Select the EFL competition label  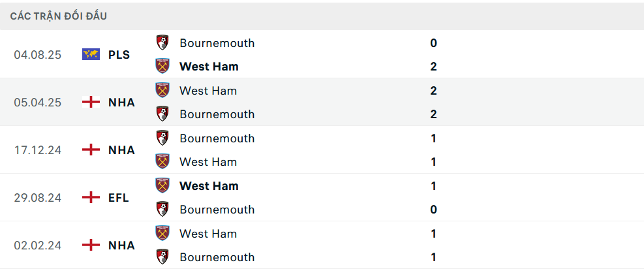[x=119, y=197]
